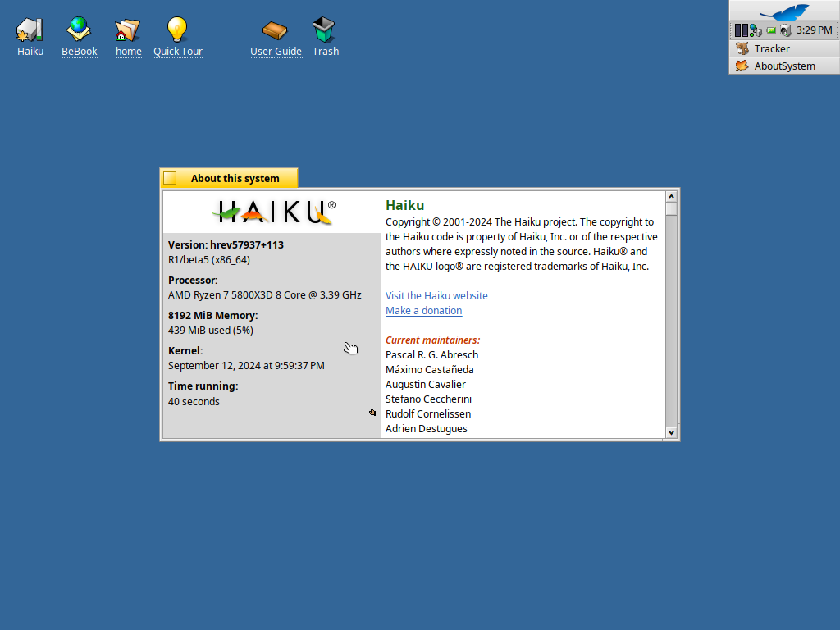Click the AMD Ryzen 7 5800X3D processor text

click(x=265, y=295)
